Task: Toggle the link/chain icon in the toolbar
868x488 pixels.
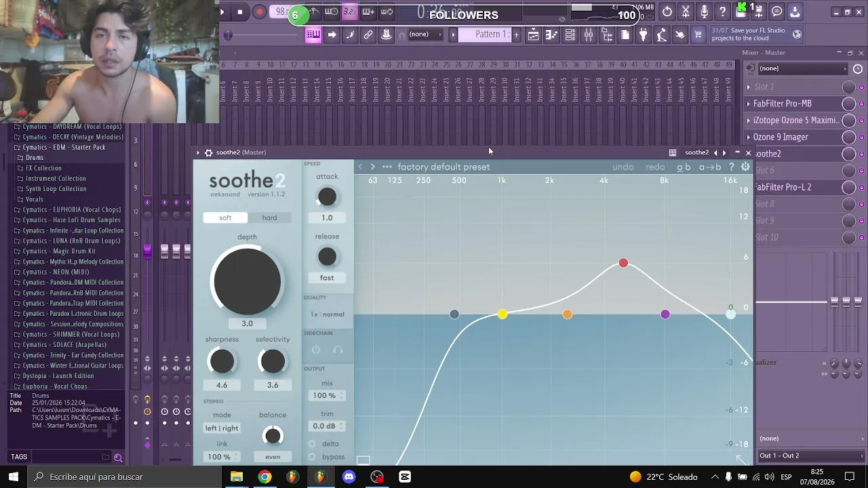Action: [368, 35]
